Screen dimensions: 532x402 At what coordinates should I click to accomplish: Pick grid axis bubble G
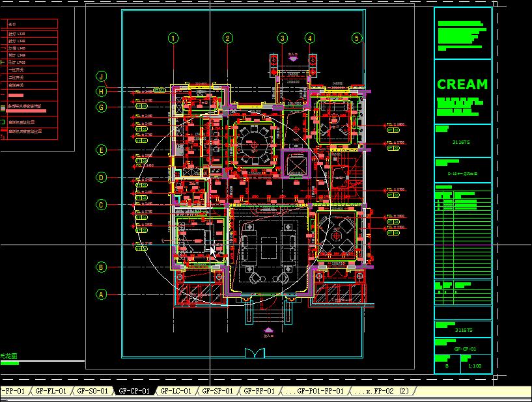coord(101,107)
